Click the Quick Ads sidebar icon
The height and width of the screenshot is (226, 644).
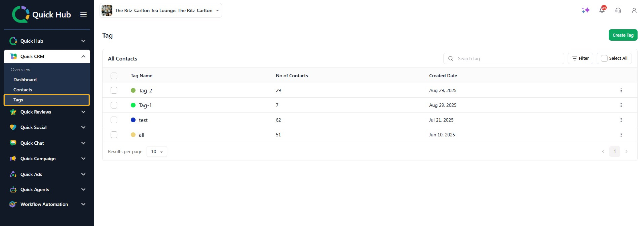13,174
